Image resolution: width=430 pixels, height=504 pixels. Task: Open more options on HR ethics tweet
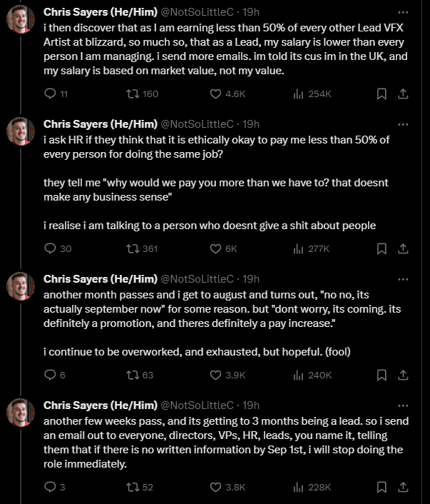coord(403,125)
